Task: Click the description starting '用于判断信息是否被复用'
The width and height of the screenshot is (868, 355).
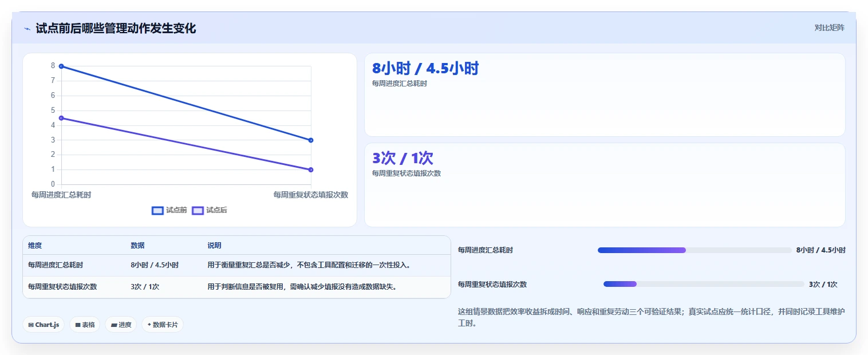Action: (x=302, y=287)
